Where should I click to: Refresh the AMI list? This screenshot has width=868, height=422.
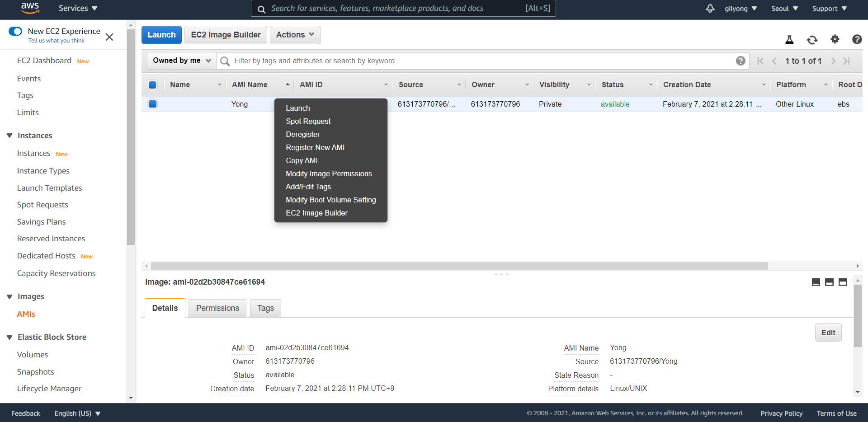[812, 40]
